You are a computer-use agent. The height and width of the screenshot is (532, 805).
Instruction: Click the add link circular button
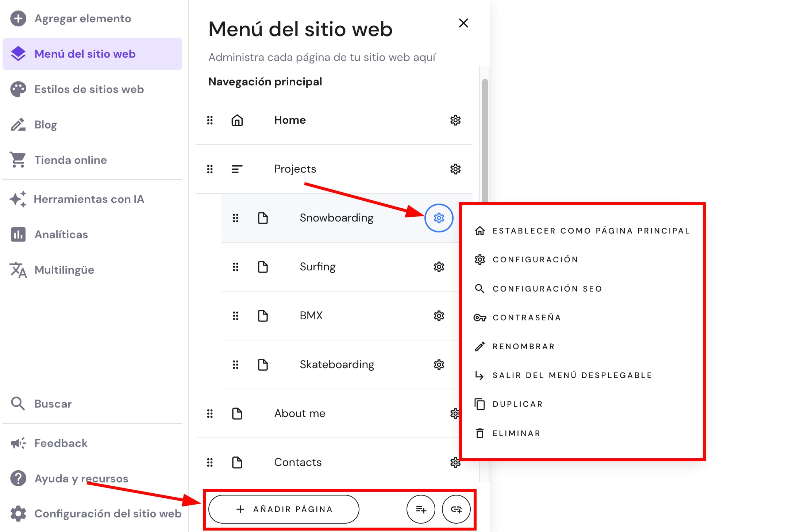456,509
